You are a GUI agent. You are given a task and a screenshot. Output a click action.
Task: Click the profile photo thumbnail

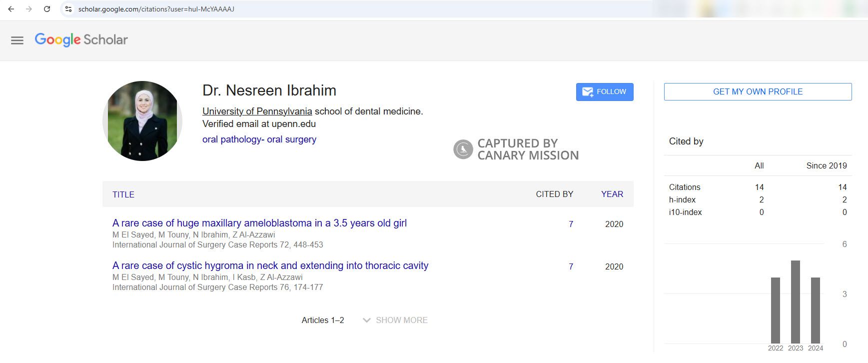(142, 121)
